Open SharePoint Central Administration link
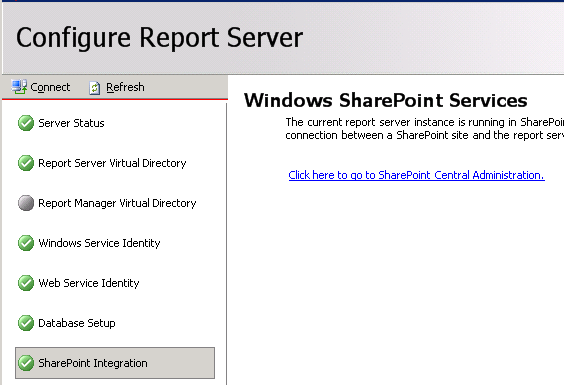Image resolution: width=564 pixels, height=385 pixels. [x=417, y=175]
